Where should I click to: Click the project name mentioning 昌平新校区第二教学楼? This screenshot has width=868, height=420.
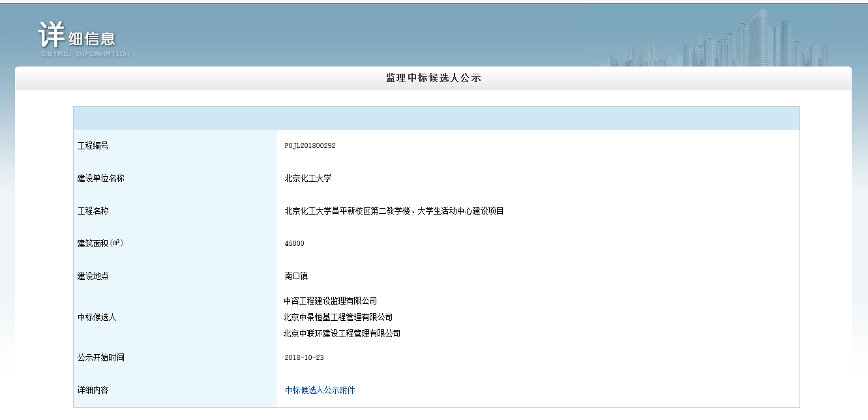[394, 211]
